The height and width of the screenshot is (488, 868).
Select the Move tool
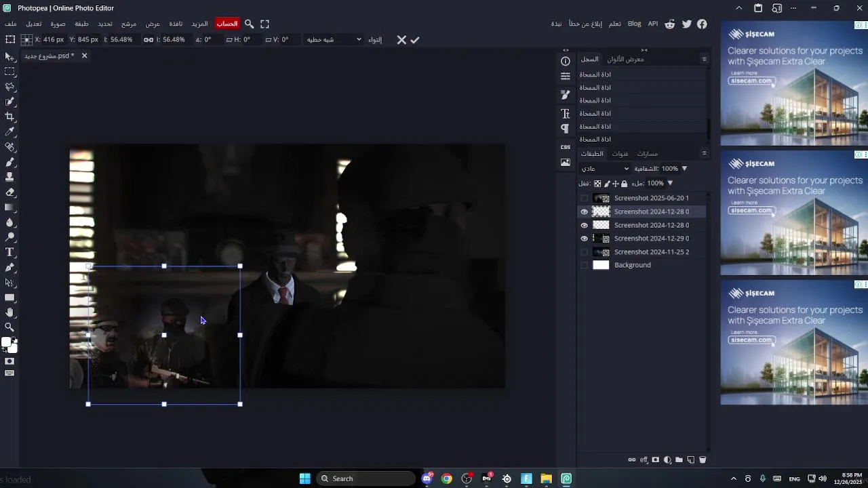[9, 56]
